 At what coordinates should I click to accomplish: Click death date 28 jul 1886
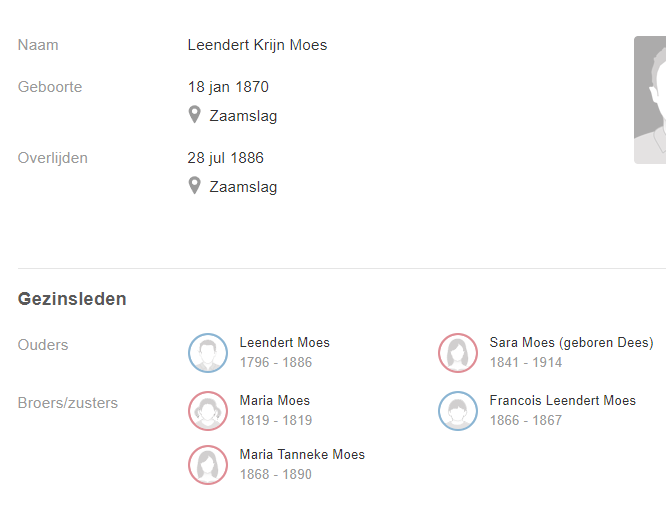click(x=226, y=158)
